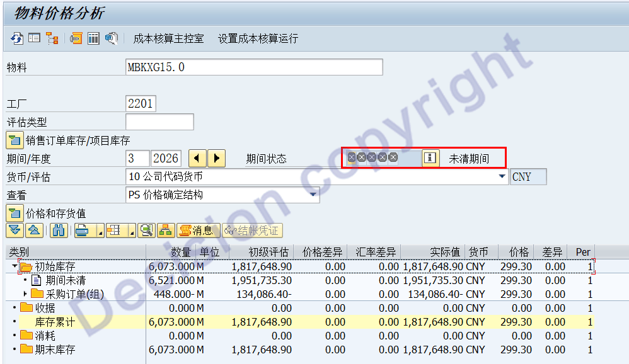Click the column table icon in top toolbar
The height and width of the screenshot is (364, 629).
click(93, 38)
